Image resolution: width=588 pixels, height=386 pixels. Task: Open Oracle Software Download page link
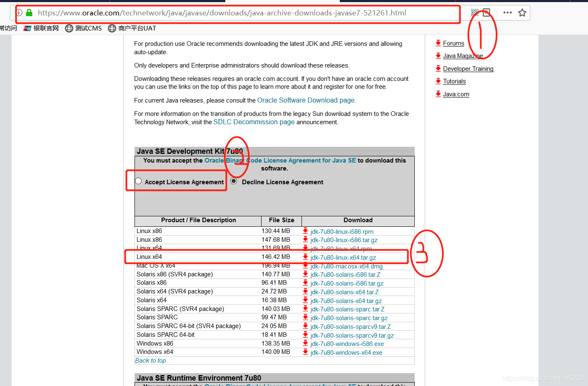(x=306, y=100)
